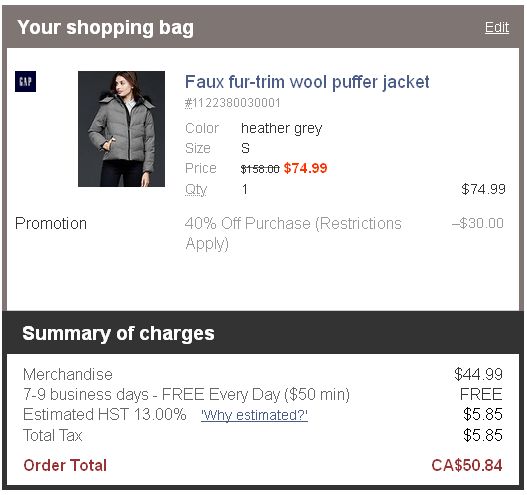Click the item number #1122380030001

[x=233, y=103]
